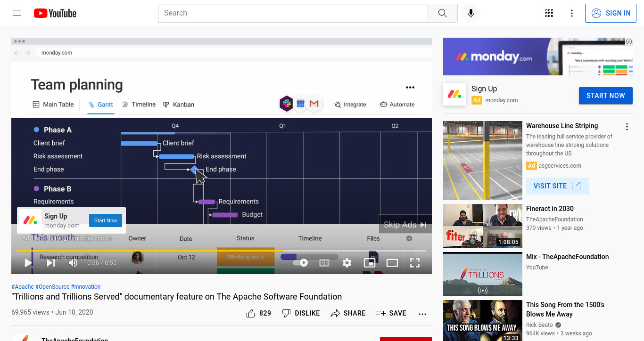Open options for Warehouse Line Striping ad

click(627, 127)
